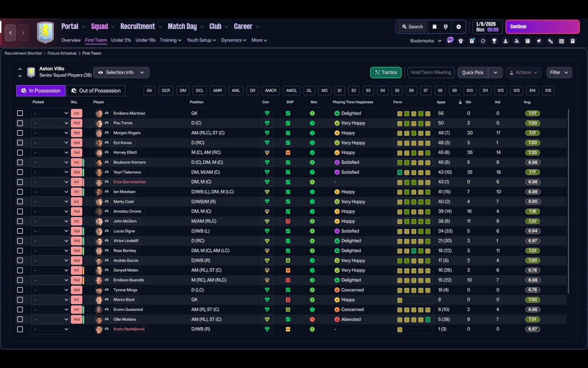588x368 pixels.
Task: Click the calendar icon in the bookmarks bar
Action: coord(561,40)
